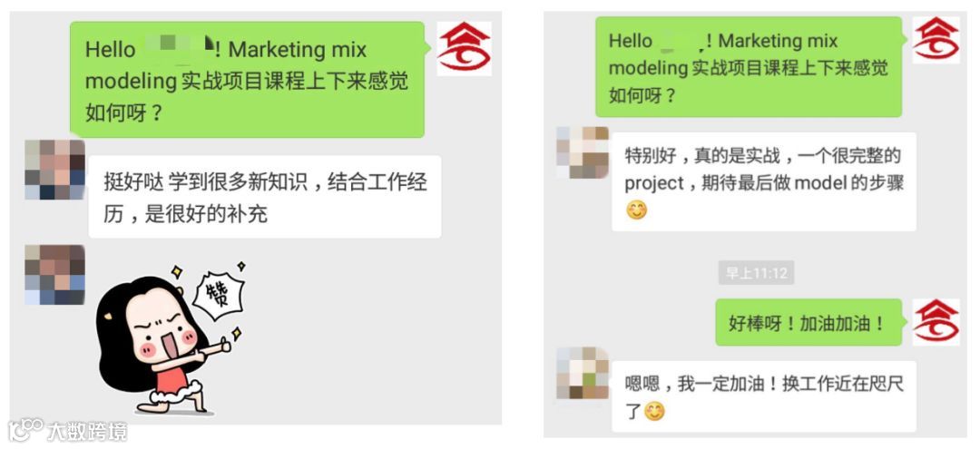Screen dimensions: 980x449
Task: Click the smiley emoji after model 的步骤
Action: click(x=636, y=210)
